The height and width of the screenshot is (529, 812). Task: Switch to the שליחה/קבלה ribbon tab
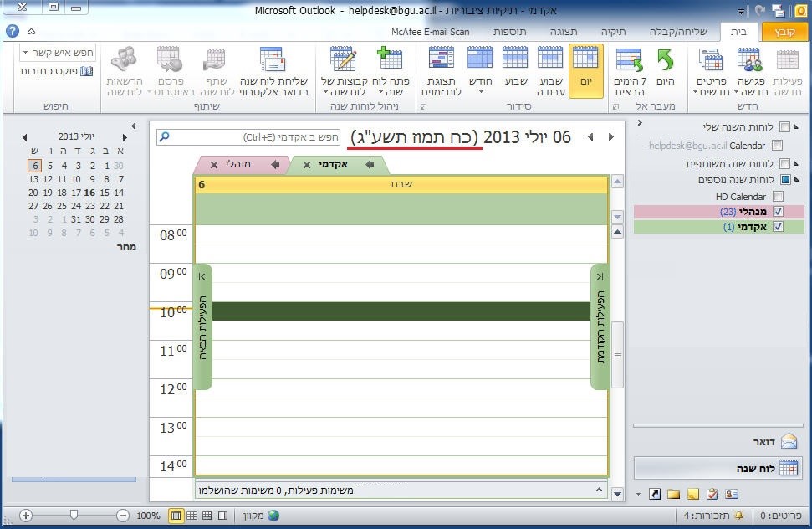coord(678,32)
